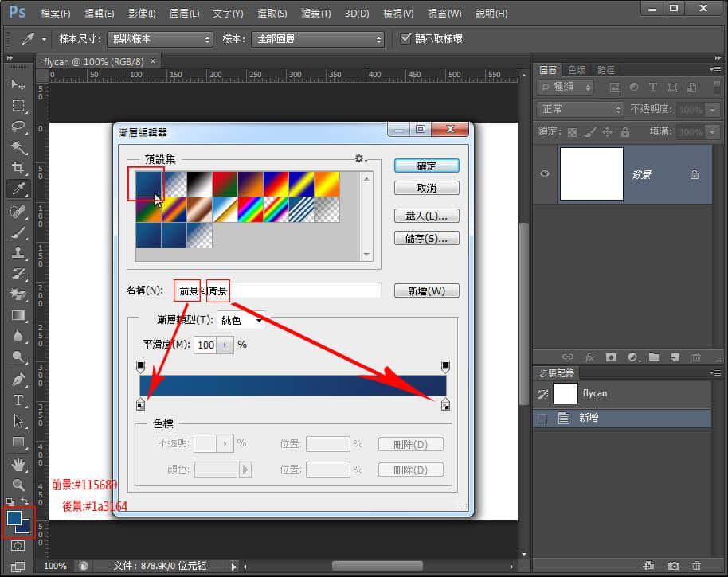Swap foreground and background colors
This screenshot has height=577, width=728.
(25, 501)
